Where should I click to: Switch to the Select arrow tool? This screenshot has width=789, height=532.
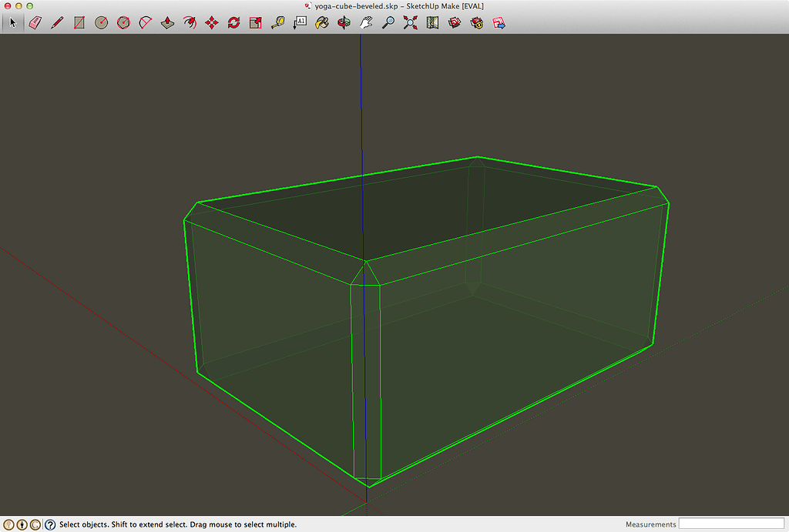(x=12, y=22)
